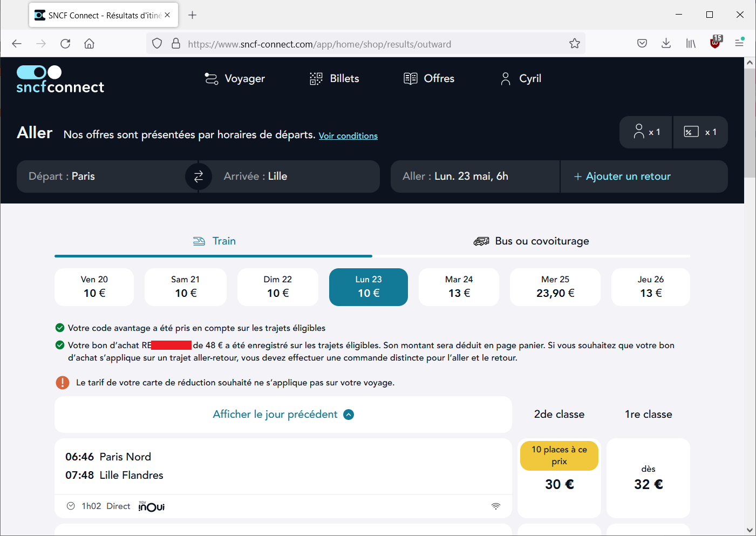Open the browser home page
This screenshot has width=756, height=536.
(90, 44)
